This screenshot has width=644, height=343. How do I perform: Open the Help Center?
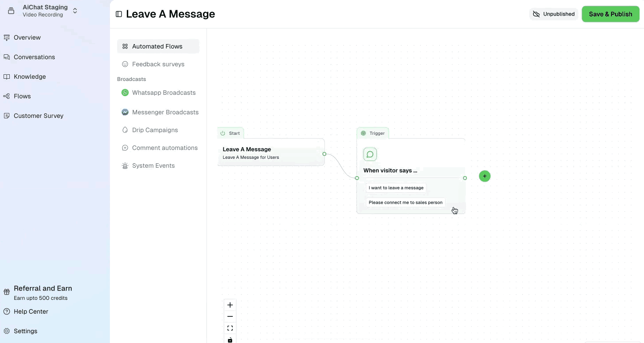click(30, 311)
